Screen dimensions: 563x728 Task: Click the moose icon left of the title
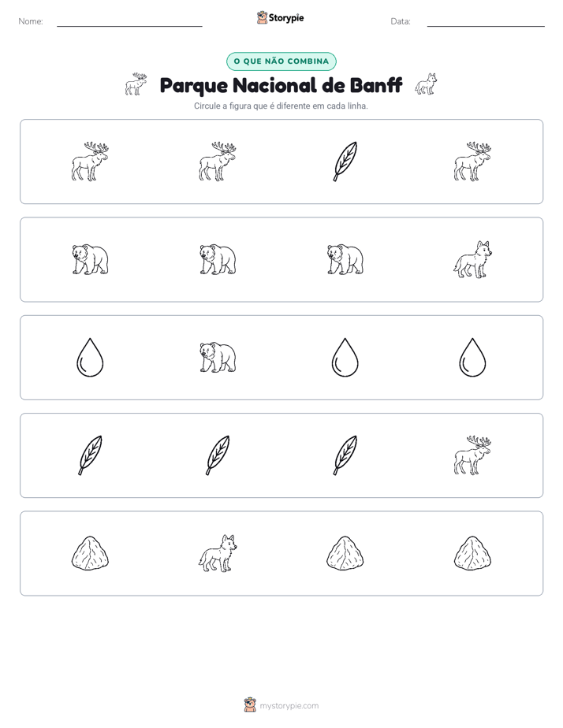click(136, 84)
